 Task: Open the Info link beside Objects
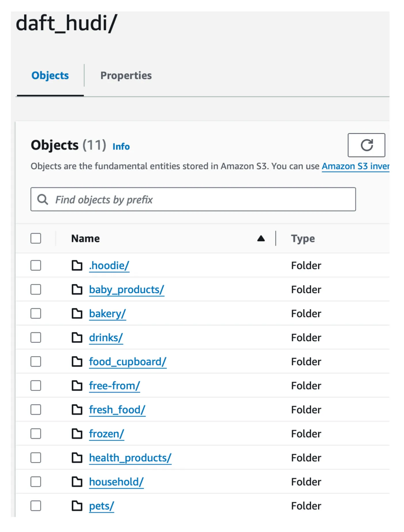(121, 147)
